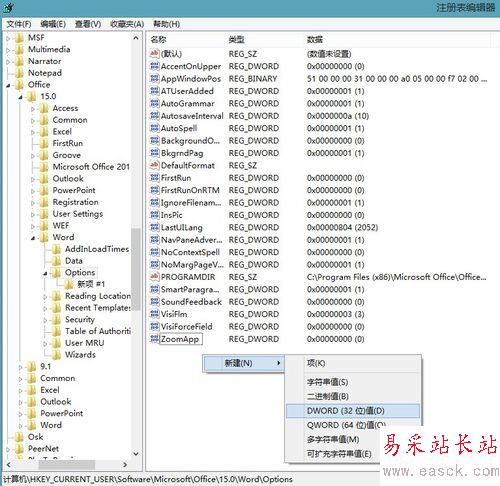500x486 pixels.
Task: Click the BkgrndPag value icon
Action: pyautogui.click(x=154, y=153)
